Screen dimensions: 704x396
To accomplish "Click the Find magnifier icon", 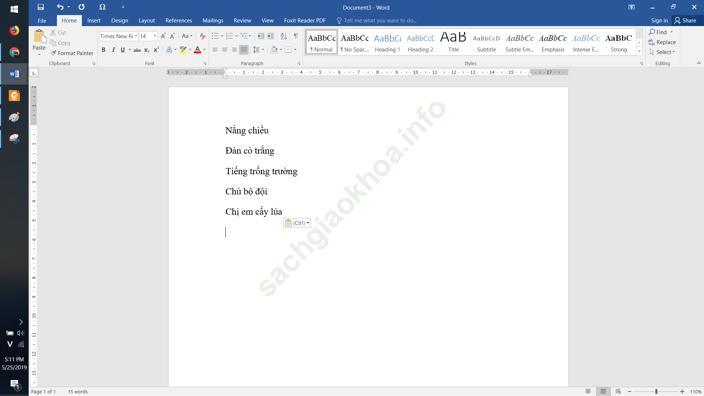I will [652, 32].
